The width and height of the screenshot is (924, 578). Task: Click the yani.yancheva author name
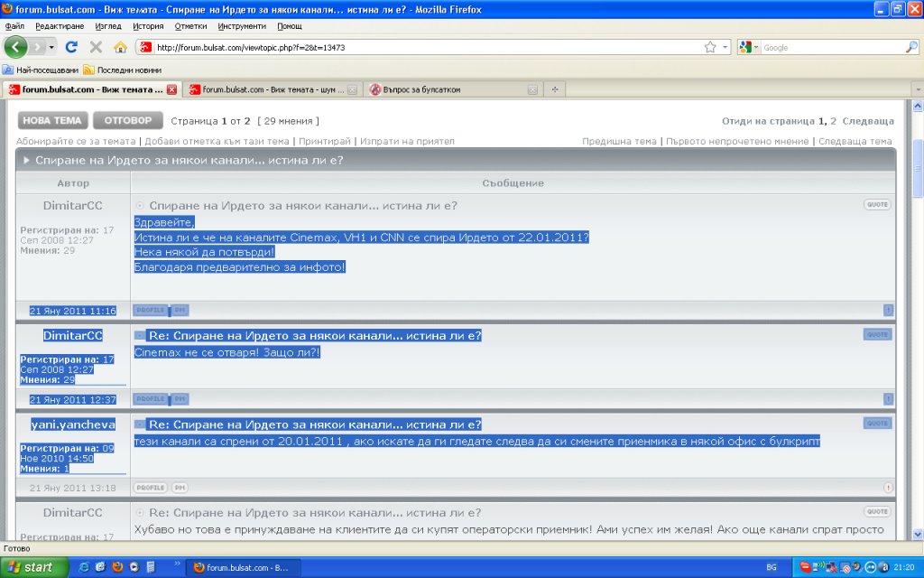(73, 424)
